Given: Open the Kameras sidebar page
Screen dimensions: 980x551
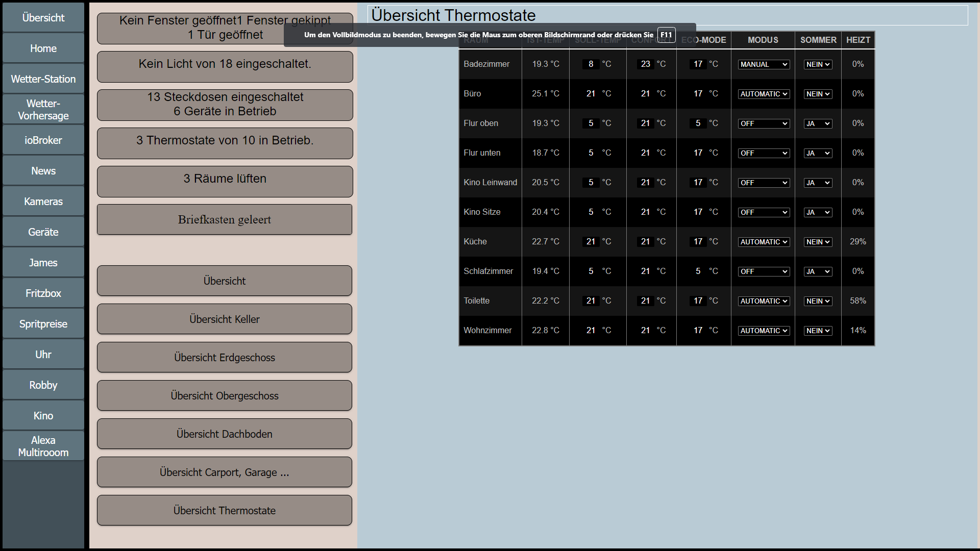Looking at the screenshot, I should 43,202.
